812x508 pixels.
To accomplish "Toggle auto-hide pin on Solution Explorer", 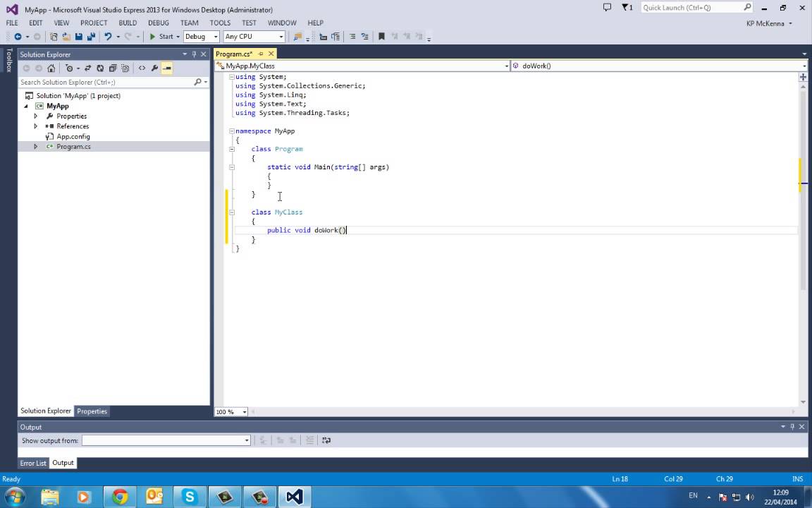I will point(195,54).
